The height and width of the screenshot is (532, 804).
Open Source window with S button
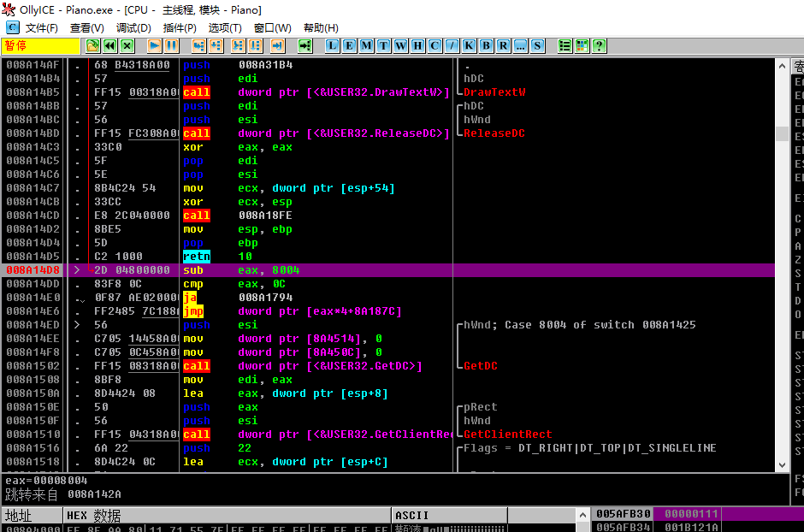tap(537, 46)
